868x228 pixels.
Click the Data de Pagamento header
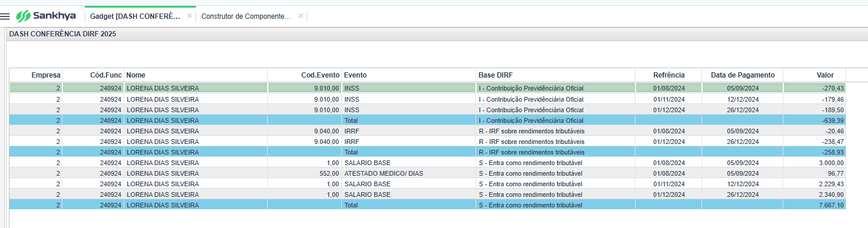[742, 75]
